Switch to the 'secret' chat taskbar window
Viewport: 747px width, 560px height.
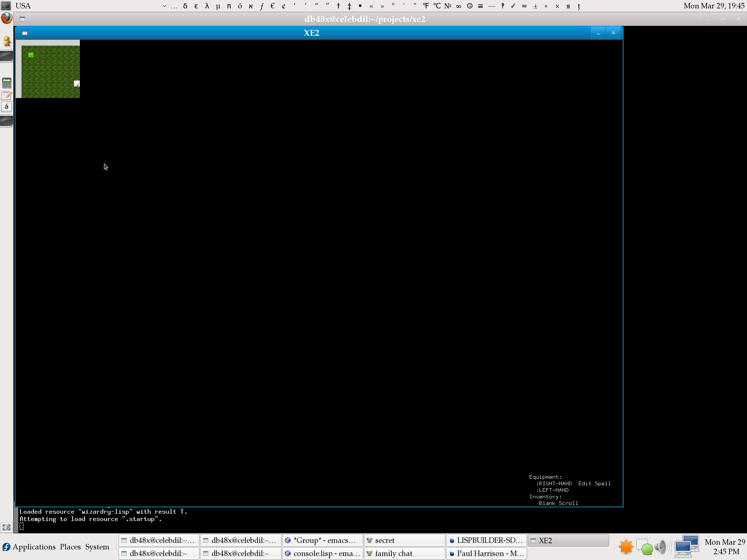(405, 540)
